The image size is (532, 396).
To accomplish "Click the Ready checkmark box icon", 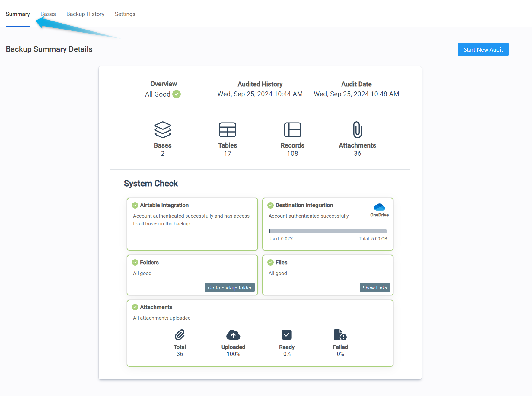I will (287, 335).
